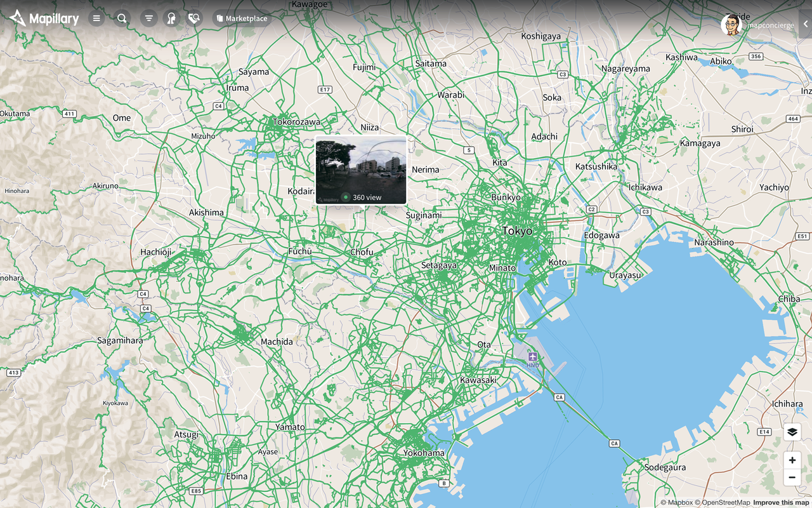Open the Mapbox attribution link

pyautogui.click(x=677, y=503)
